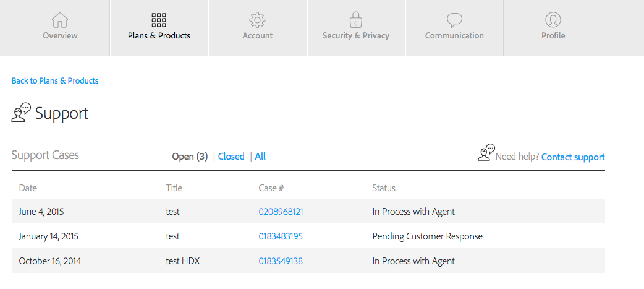Click the Status column header
The image size is (644, 289).
[x=384, y=188]
